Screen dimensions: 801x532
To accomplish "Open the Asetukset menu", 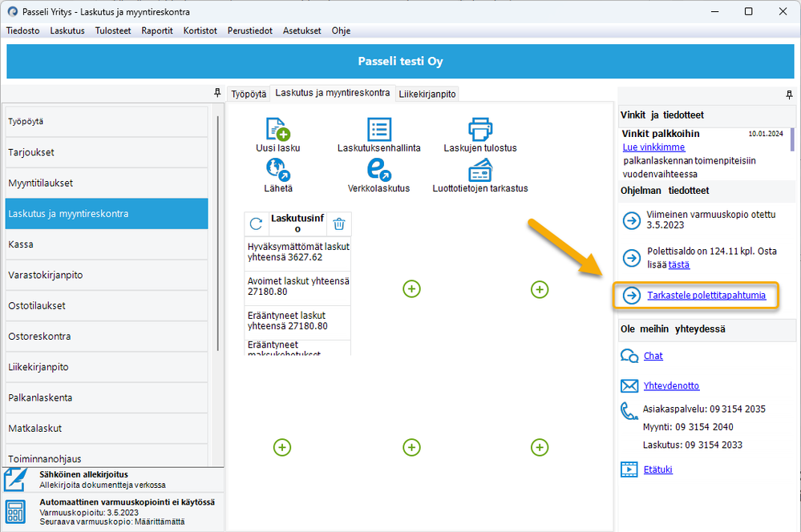I will (302, 30).
